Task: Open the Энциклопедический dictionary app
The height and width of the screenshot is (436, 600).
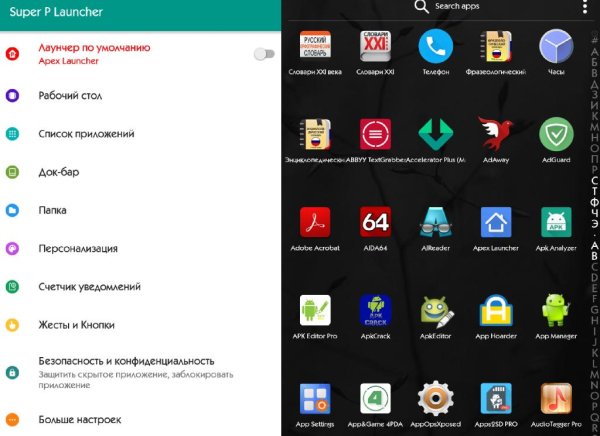Action: (315, 140)
